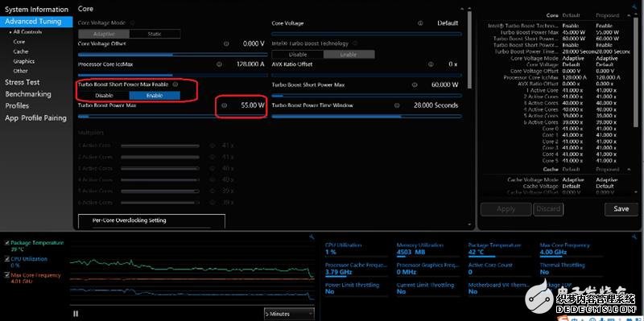Screen dimensions: 644x321
Task: Click info icon next to AVX Ratio Offset
Action: [431, 64]
